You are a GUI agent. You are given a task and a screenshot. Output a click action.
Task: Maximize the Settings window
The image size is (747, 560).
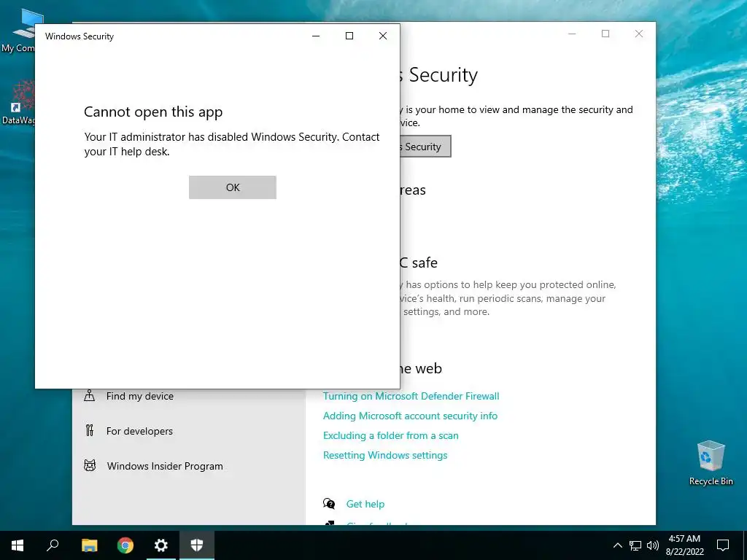605,34
